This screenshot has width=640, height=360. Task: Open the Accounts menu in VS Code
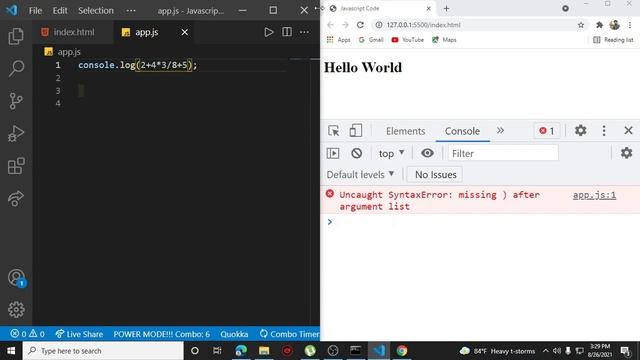[16, 278]
